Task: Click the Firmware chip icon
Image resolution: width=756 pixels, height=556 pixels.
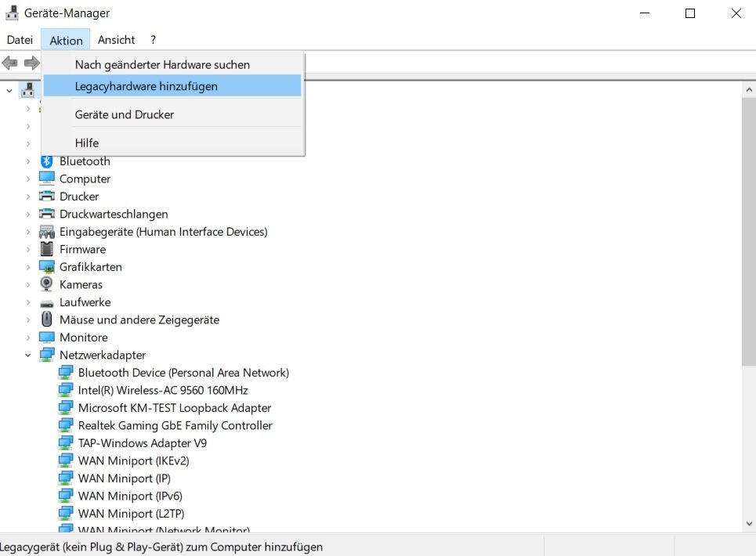Action: click(x=47, y=249)
